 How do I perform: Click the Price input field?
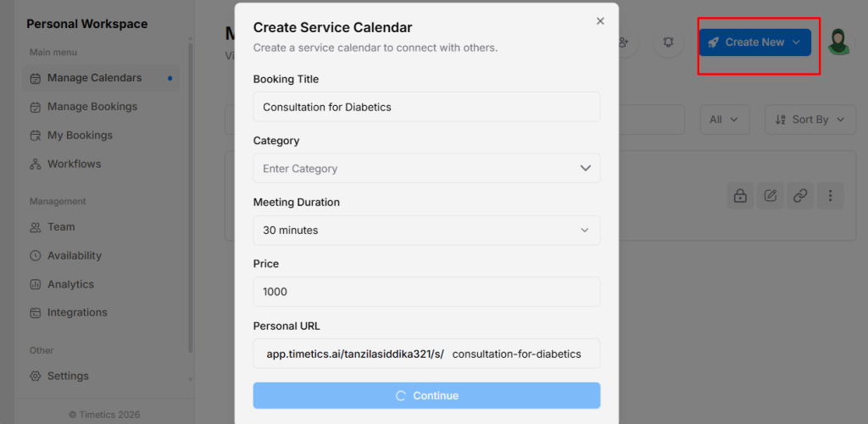pyautogui.click(x=426, y=292)
